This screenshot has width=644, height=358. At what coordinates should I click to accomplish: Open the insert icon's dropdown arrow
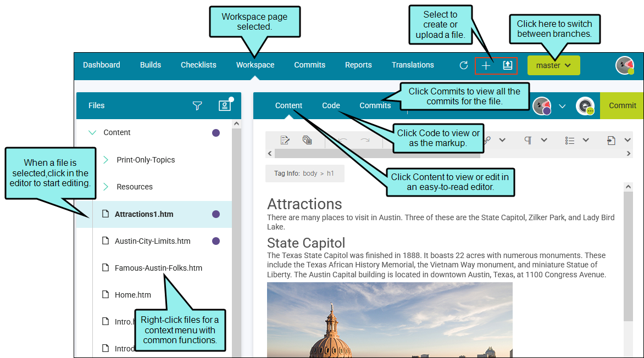pos(628,140)
